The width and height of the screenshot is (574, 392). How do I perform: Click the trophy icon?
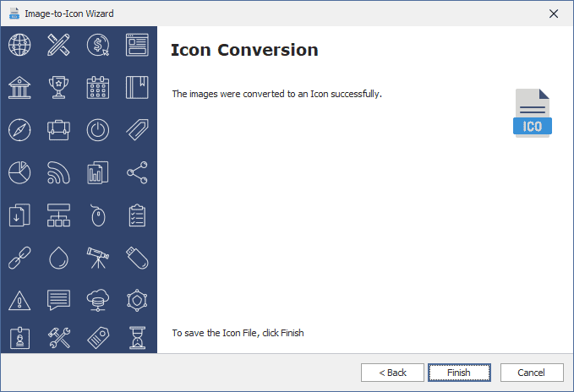(58, 87)
